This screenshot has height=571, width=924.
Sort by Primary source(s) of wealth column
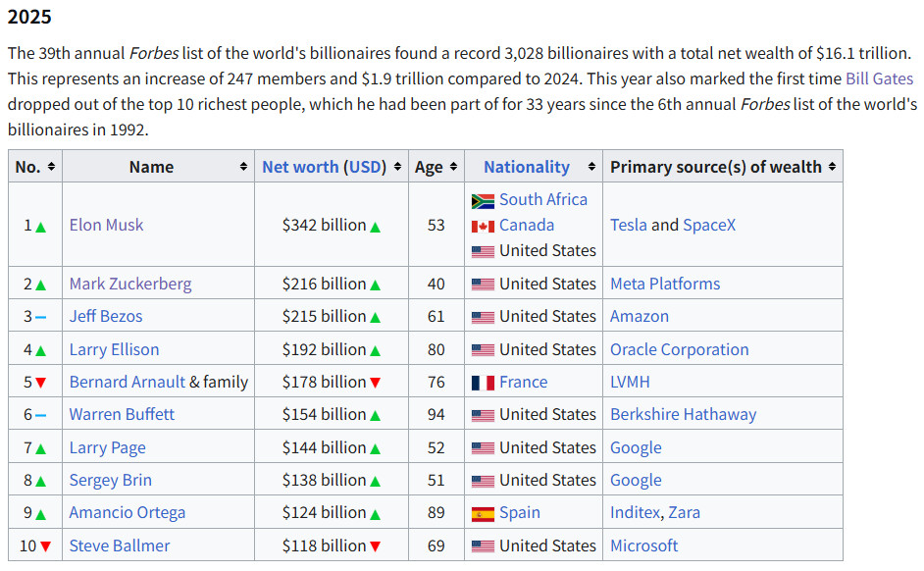click(832, 168)
